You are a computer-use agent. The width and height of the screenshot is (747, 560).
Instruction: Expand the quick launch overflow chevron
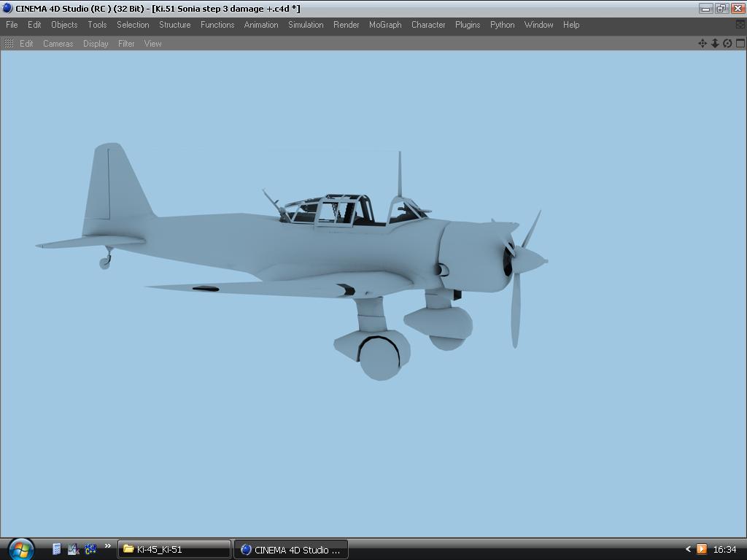[x=108, y=546]
